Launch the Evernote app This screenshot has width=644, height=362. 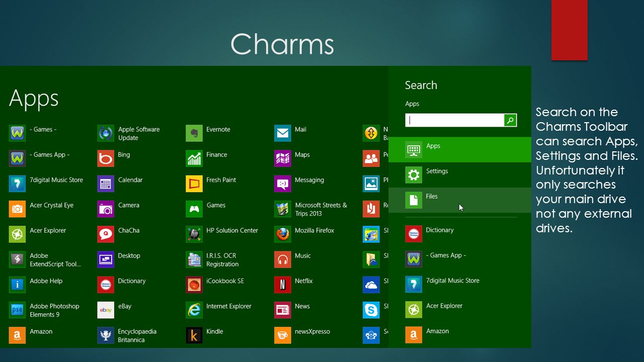coord(208,133)
